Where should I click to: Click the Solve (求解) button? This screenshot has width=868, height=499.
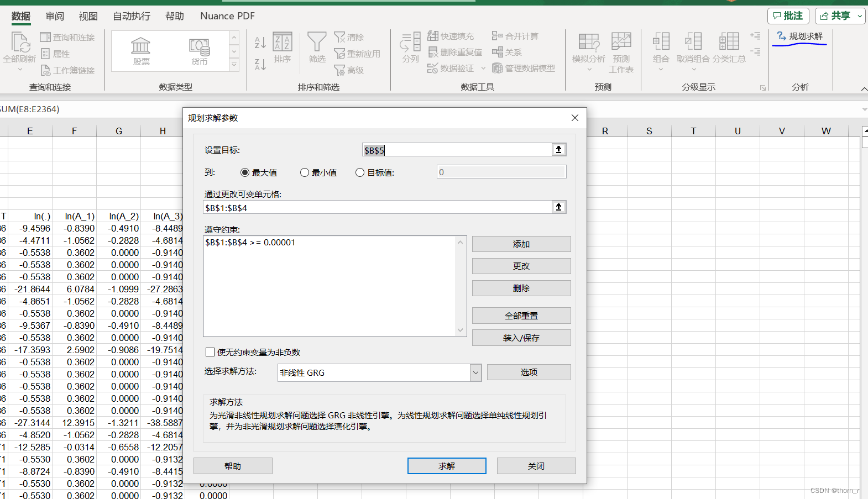click(447, 466)
